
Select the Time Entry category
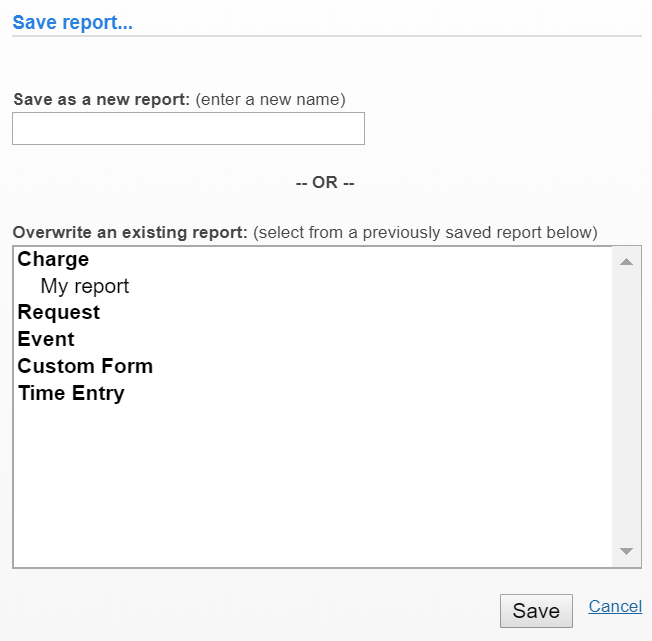coord(71,394)
